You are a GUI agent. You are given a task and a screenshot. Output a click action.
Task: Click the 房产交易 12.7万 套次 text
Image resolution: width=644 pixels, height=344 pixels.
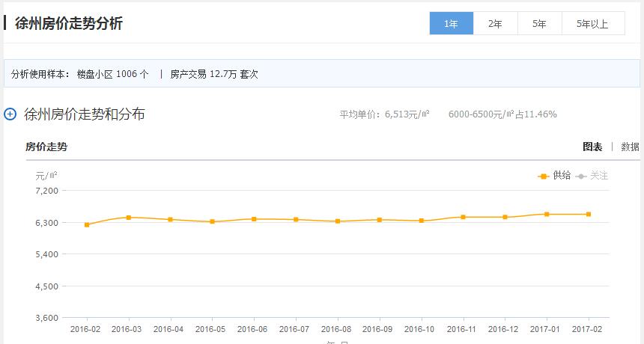214,74
